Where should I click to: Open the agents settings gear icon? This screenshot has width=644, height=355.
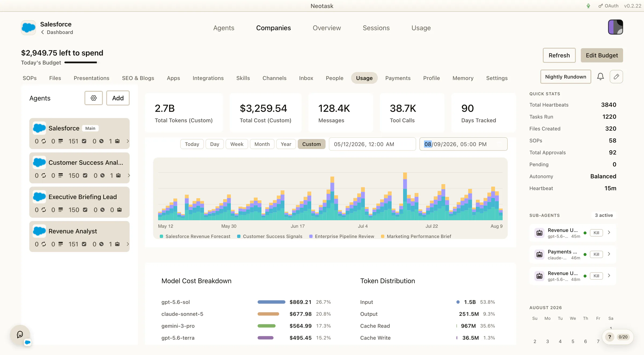tap(93, 98)
